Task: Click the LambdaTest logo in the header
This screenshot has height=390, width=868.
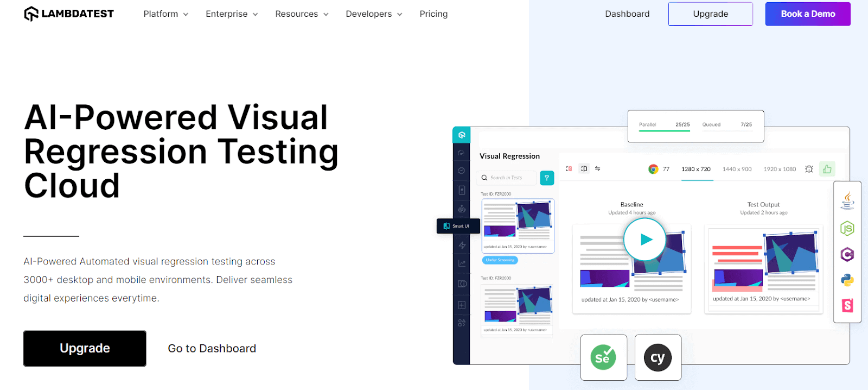Action: pos(69,14)
